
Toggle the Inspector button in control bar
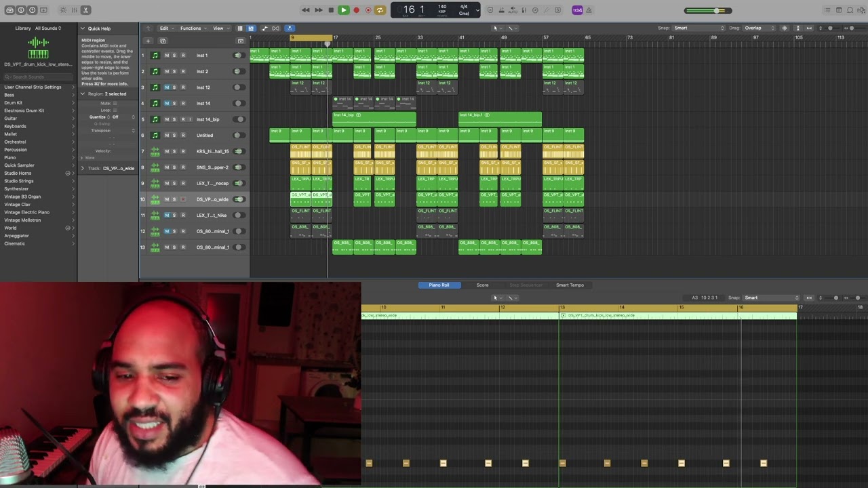(21, 10)
